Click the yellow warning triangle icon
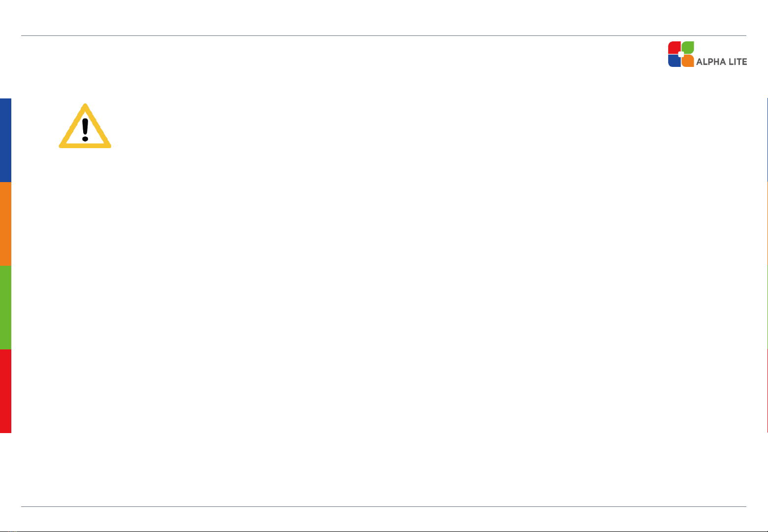This screenshot has height=532, width=768. [x=85, y=126]
